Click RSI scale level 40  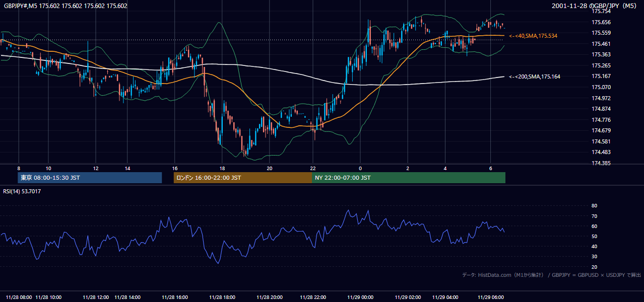pos(594,246)
